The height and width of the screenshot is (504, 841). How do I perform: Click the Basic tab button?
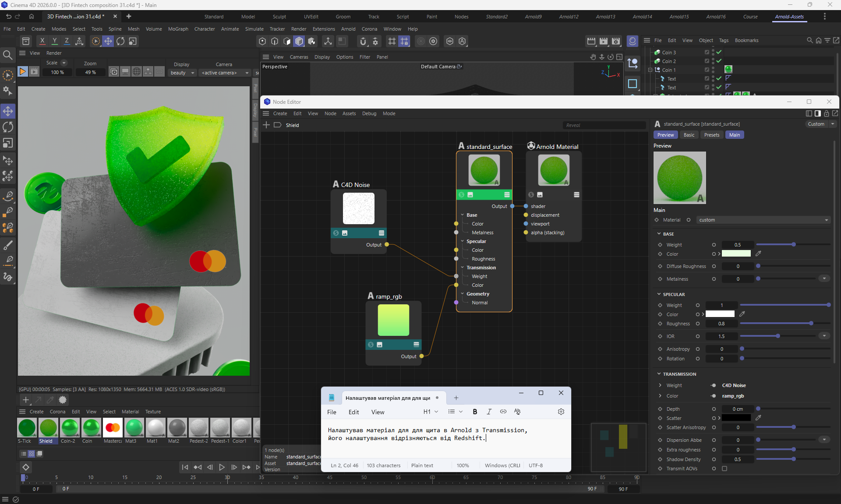[x=689, y=135]
